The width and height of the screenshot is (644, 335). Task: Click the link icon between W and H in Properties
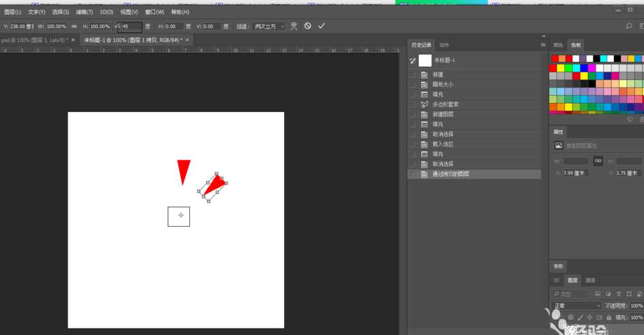[x=598, y=160]
